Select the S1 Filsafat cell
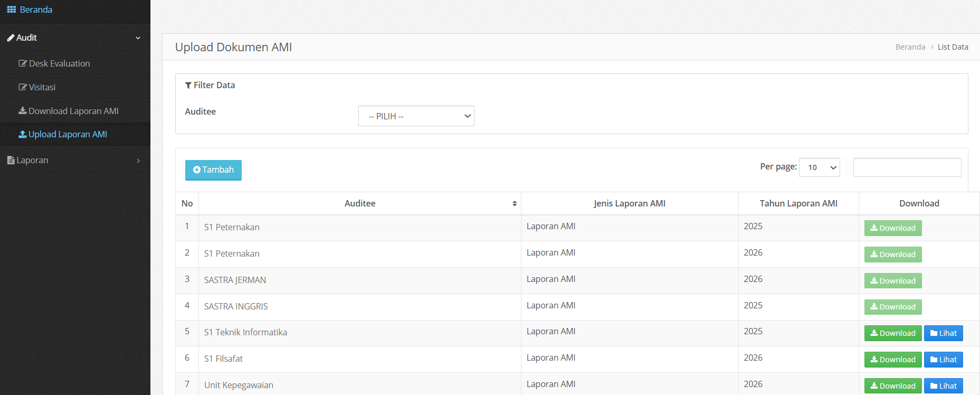Image resolution: width=980 pixels, height=395 pixels. 360,359
